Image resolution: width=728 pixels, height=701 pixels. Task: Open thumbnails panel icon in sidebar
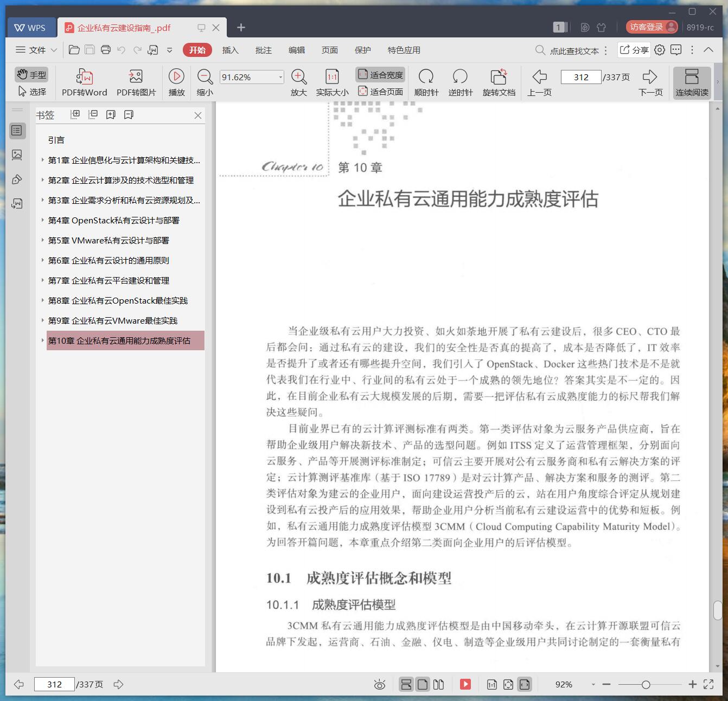pos(17,155)
